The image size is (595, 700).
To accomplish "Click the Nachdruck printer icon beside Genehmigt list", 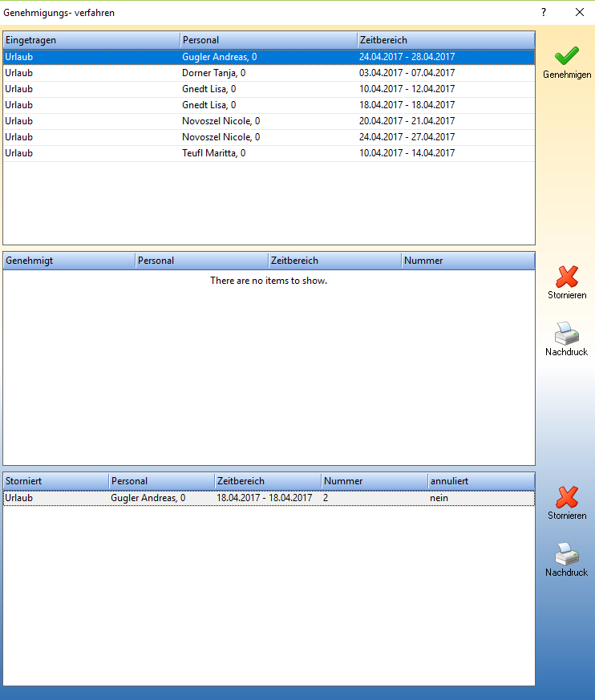I will click(x=567, y=334).
